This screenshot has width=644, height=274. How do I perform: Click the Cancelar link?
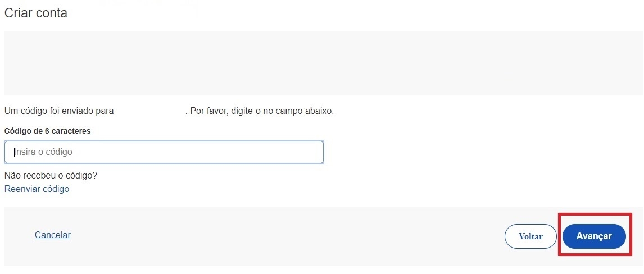point(53,235)
